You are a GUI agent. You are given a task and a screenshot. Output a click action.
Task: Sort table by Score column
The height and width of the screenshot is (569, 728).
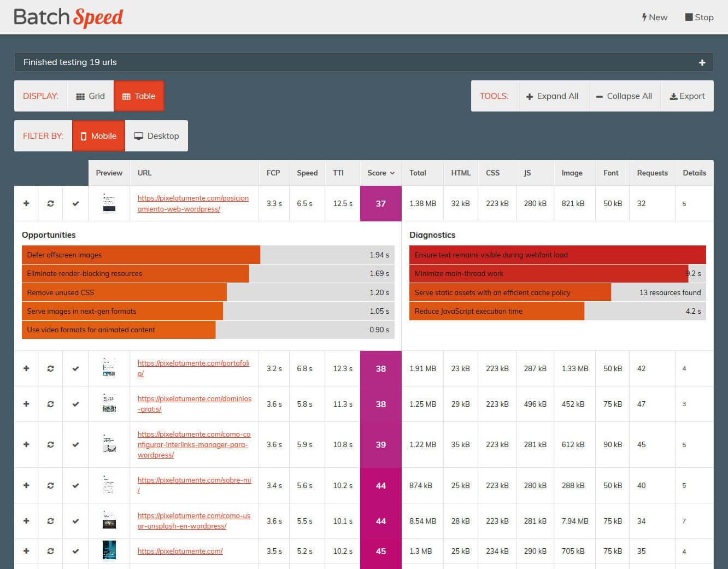point(381,173)
